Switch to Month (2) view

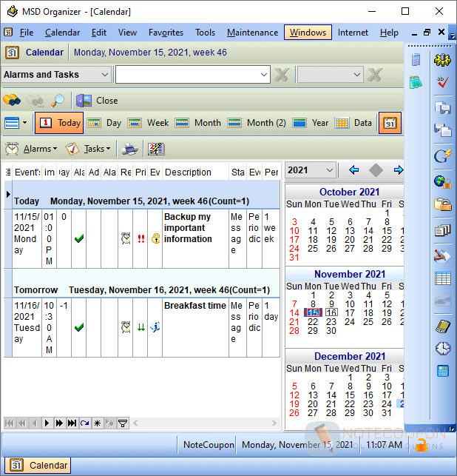tap(257, 123)
